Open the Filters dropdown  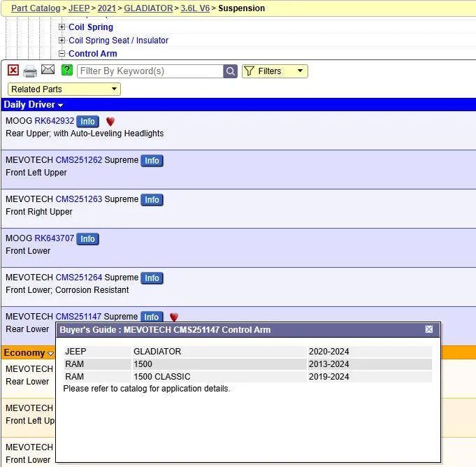[x=275, y=71]
